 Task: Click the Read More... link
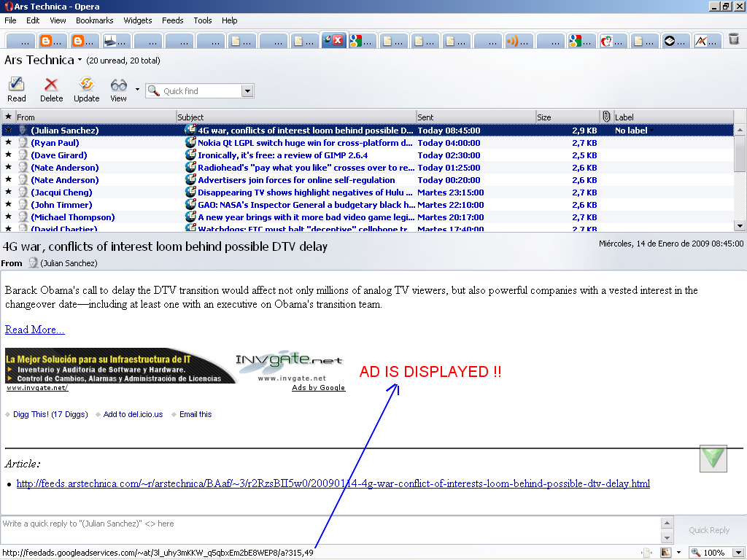(34, 330)
